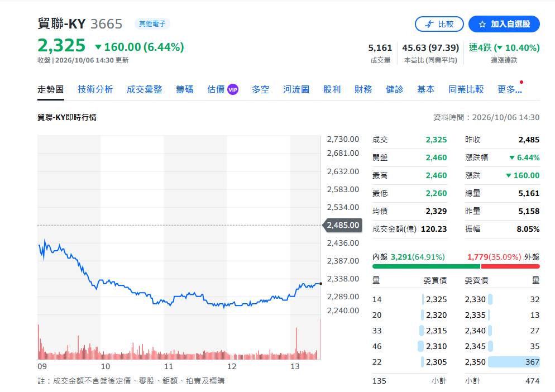Click the 2,730.00 y-axis label

pos(343,139)
